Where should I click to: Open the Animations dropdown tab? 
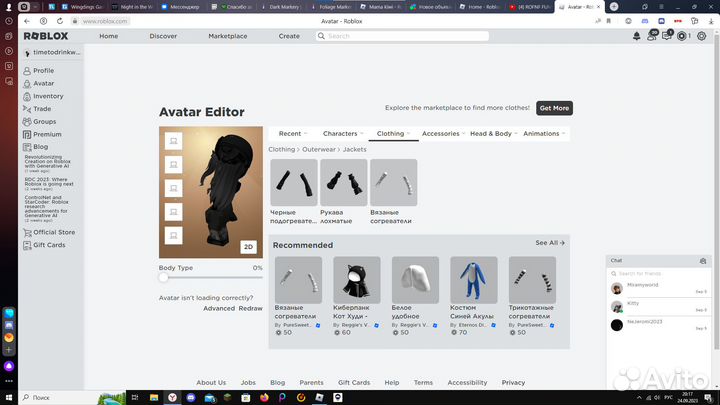click(x=544, y=133)
